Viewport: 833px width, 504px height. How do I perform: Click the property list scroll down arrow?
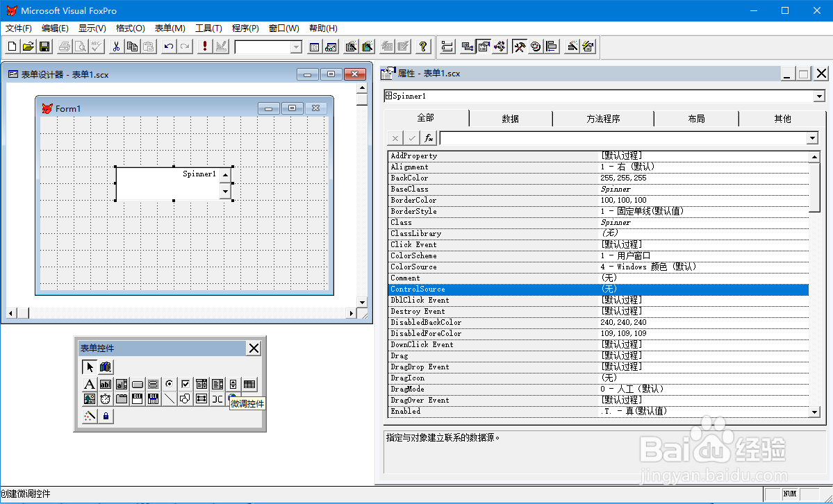click(814, 412)
